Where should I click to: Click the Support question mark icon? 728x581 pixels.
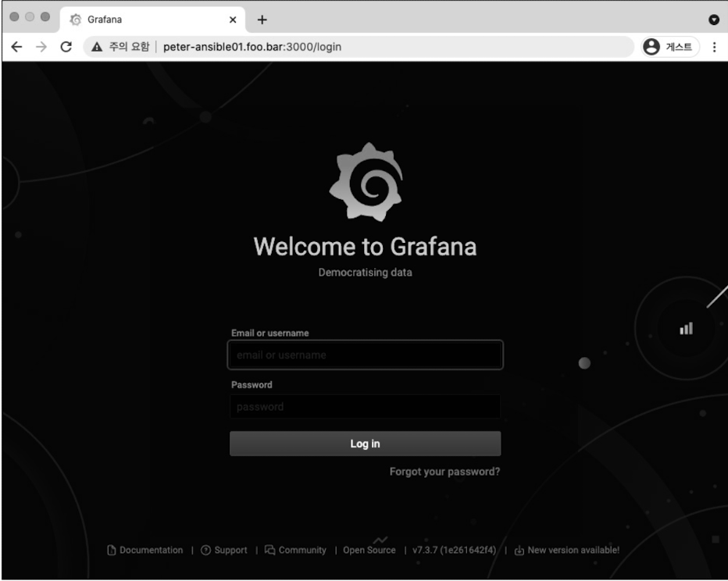tap(205, 550)
